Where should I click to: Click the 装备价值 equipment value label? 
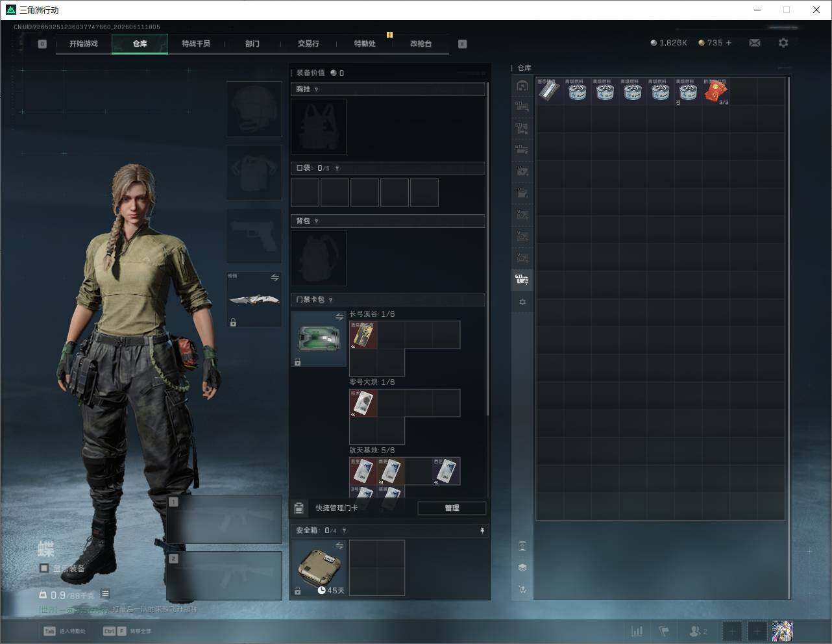tap(310, 73)
